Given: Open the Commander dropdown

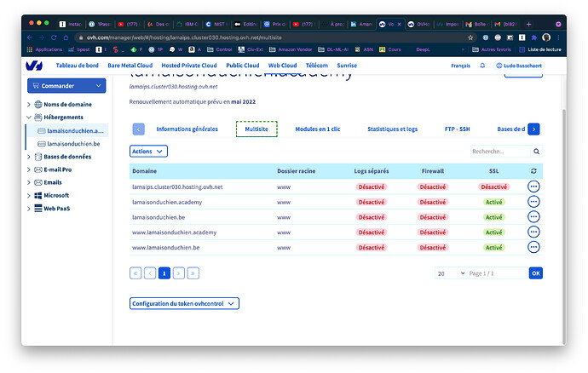Looking at the screenshot, I should click(66, 86).
